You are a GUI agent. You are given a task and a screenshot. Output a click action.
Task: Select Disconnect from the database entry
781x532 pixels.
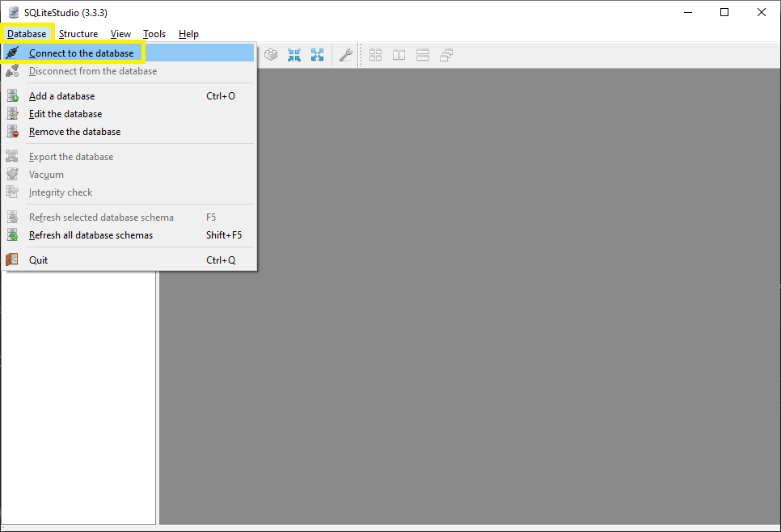(x=129, y=71)
